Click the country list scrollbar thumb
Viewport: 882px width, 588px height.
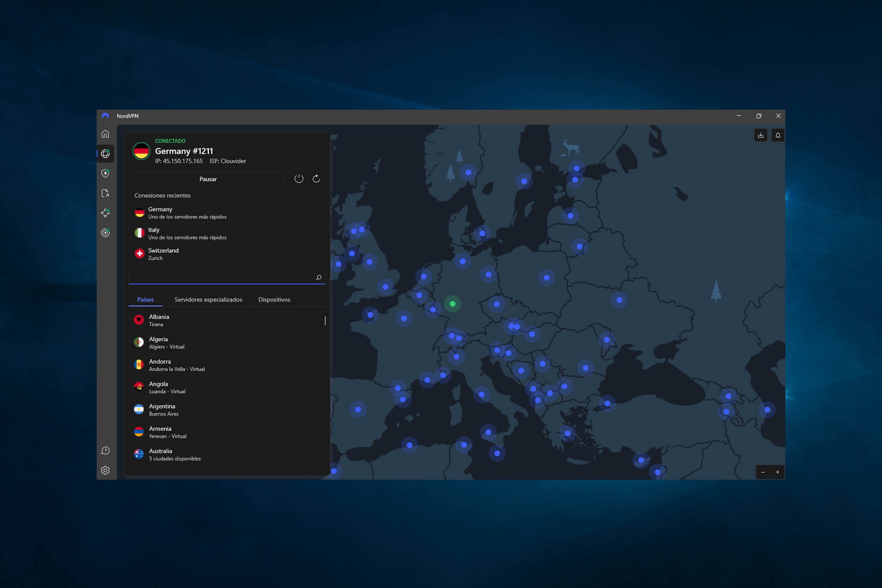pyautogui.click(x=325, y=321)
